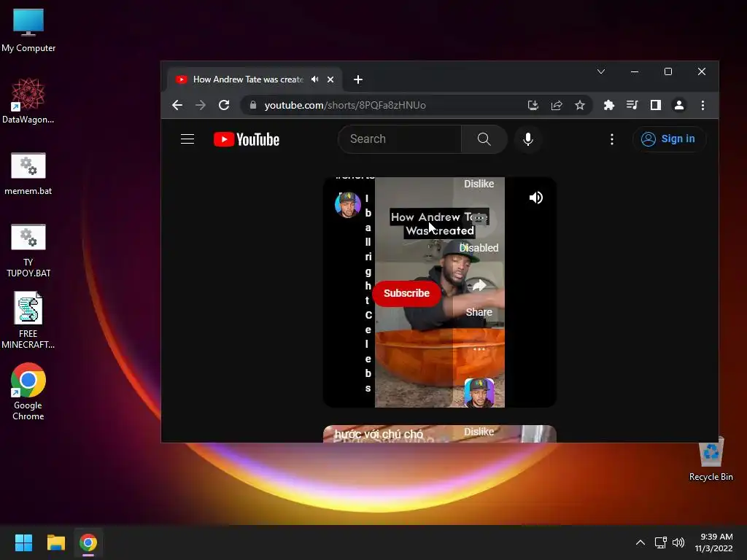Click the channel avatar beside the vertical channel name
This screenshot has width=747, height=560.
click(x=348, y=205)
